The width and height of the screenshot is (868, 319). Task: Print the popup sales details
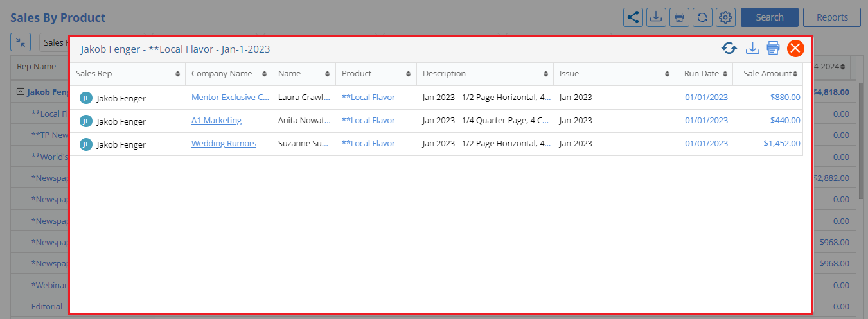(773, 48)
